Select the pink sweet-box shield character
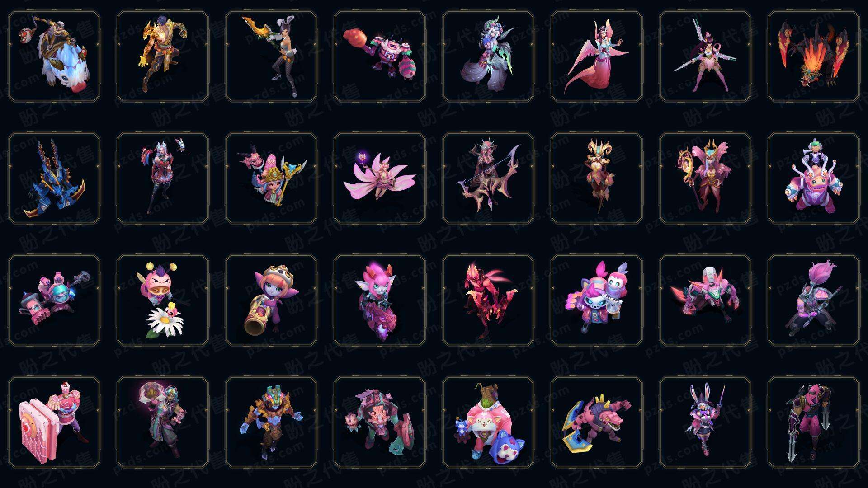The width and height of the screenshot is (868, 488). [54, 422]
